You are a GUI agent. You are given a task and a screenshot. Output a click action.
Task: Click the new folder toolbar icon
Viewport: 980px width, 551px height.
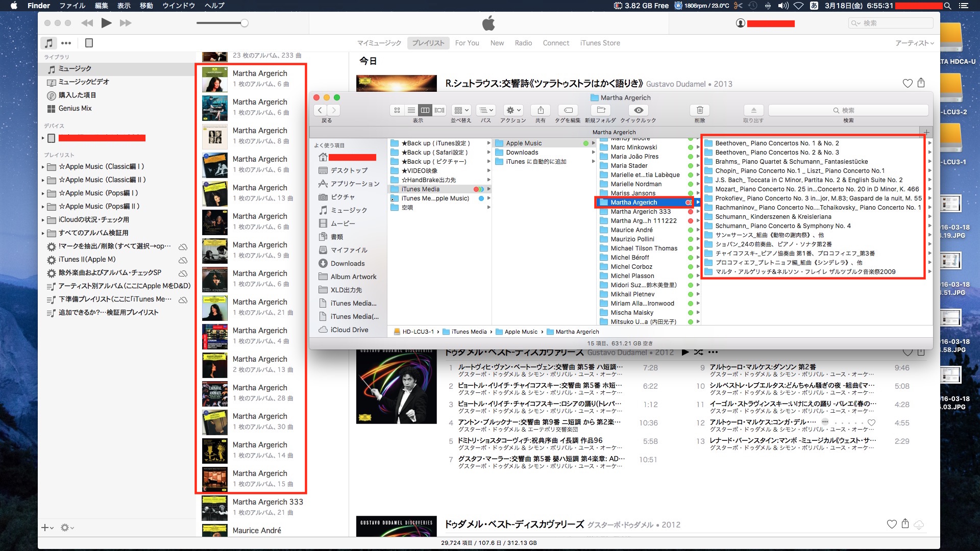coord(601,110)
